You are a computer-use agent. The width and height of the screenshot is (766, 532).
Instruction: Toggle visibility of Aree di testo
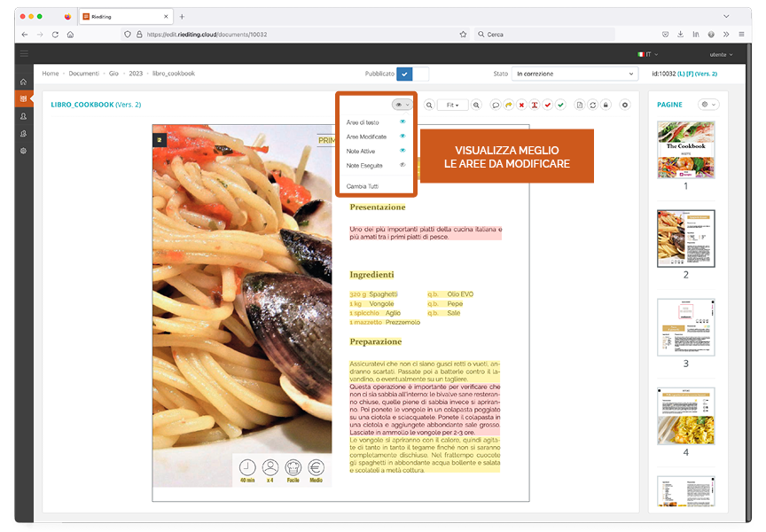(403, 122)
